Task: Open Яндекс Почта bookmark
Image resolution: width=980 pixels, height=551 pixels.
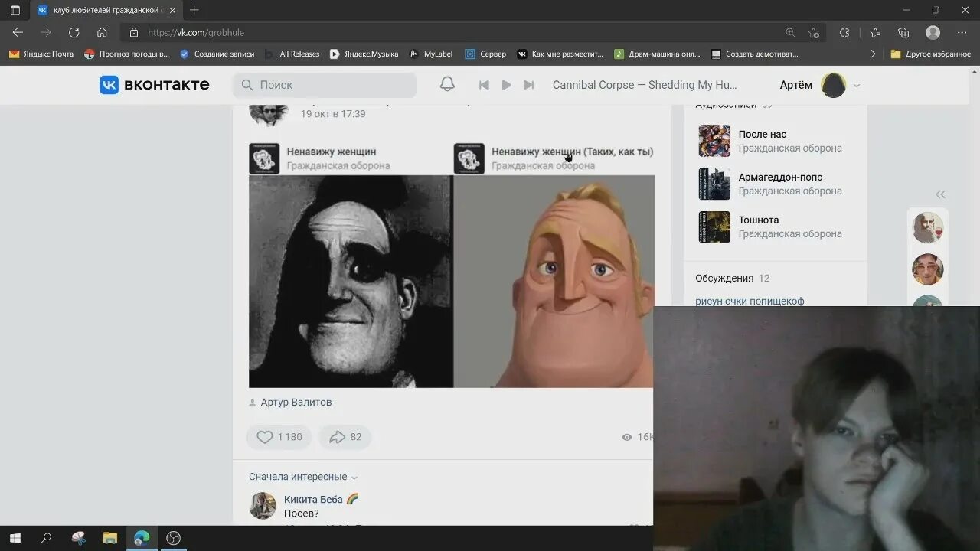Action: coord(41,54)
